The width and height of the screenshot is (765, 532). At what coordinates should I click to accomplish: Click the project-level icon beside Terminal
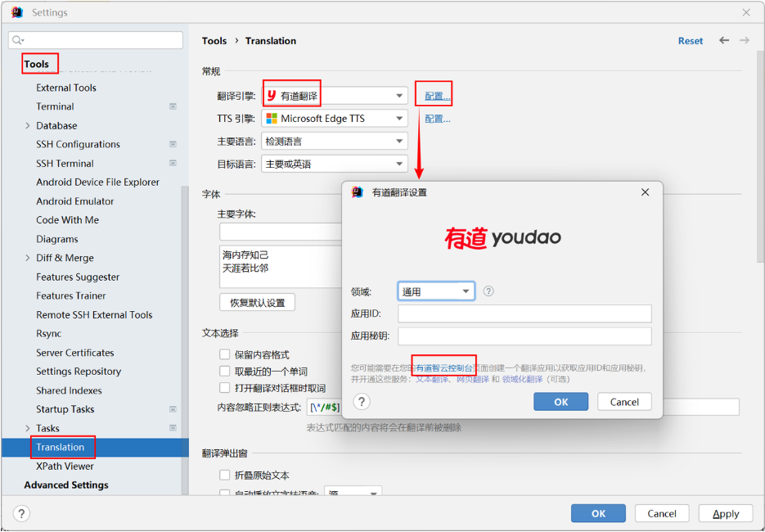pos(173,106)
